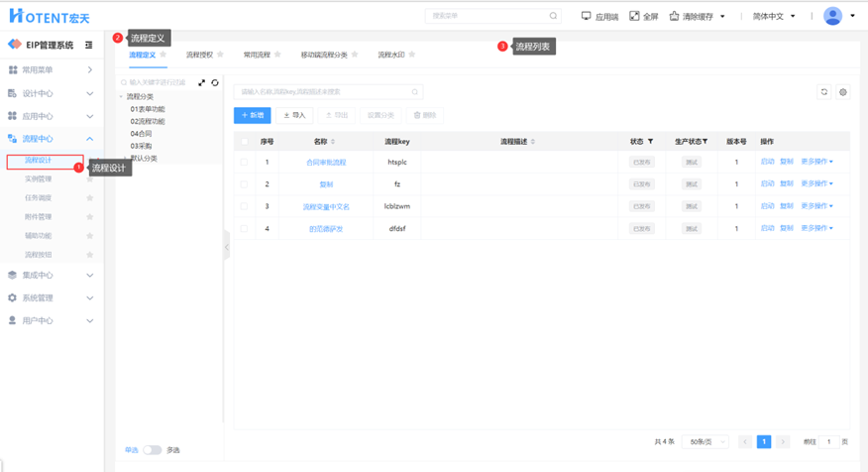This screenshot has height=472, width=868.
Task: Collapse the 流程中心 sidebar menu
Action: (51, 139)
